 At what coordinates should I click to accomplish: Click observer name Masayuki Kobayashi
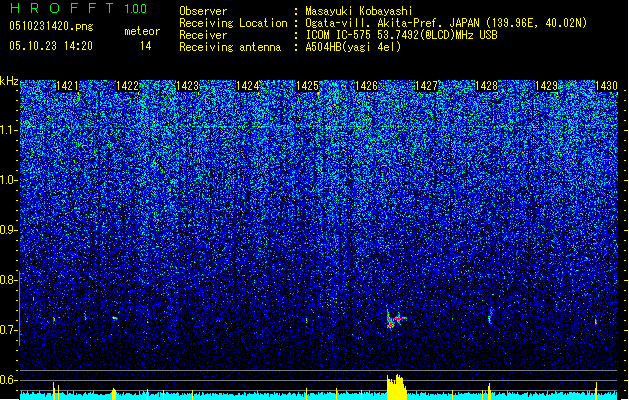tap(359, 11)
